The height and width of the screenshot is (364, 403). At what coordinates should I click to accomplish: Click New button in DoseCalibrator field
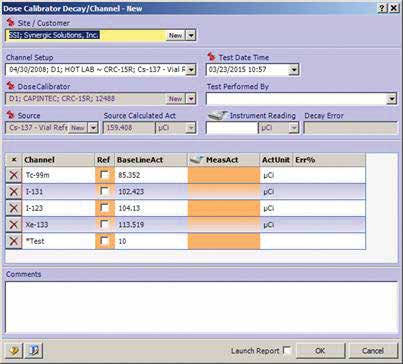175,99
